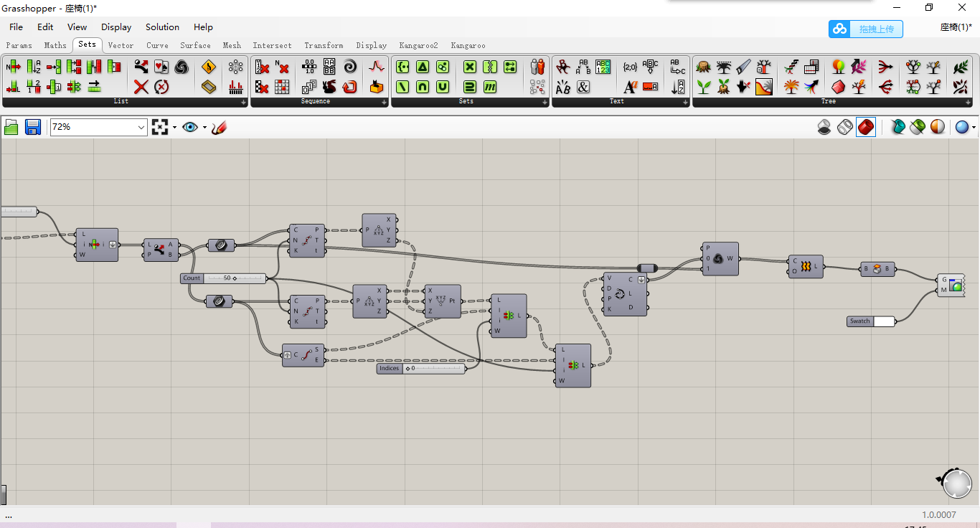Select the Pick'n'Choose caution-sign tool
The height and width of the screenshot is (528, 980).
pos(207,66)
